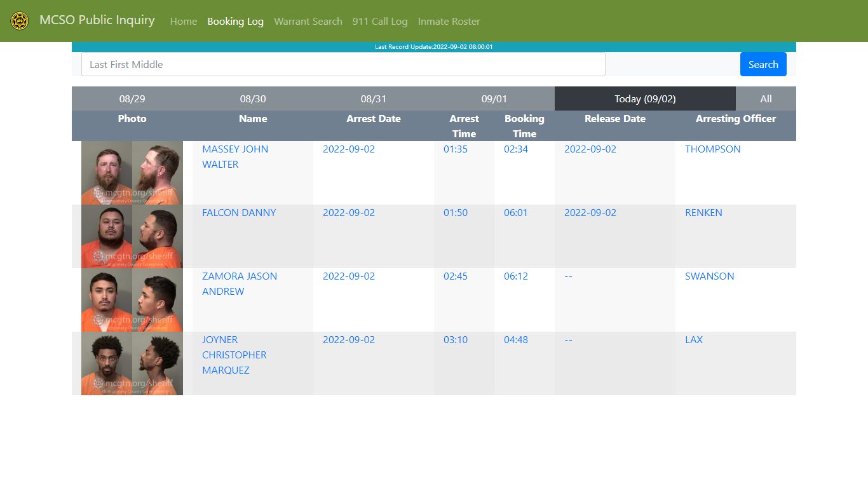Click the Photo column header
Image resolution: width=868 pixels, height=488 pixels.
coord(132,118)
